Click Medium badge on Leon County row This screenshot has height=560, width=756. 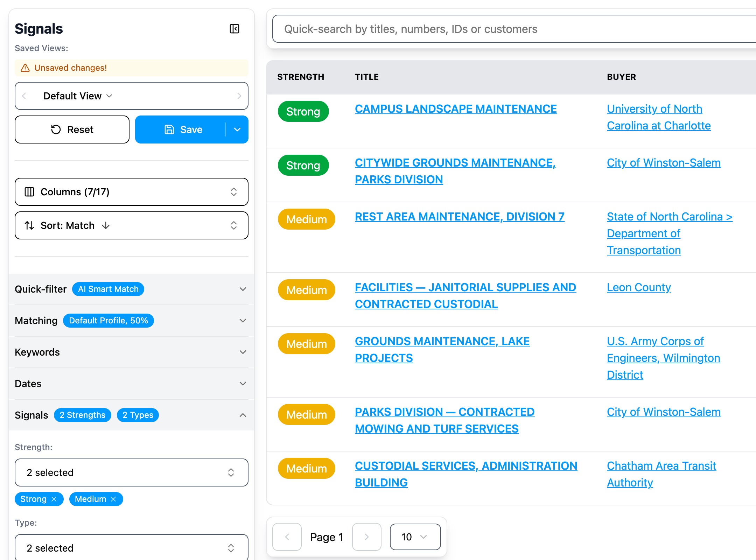click(x=306, y=290)
